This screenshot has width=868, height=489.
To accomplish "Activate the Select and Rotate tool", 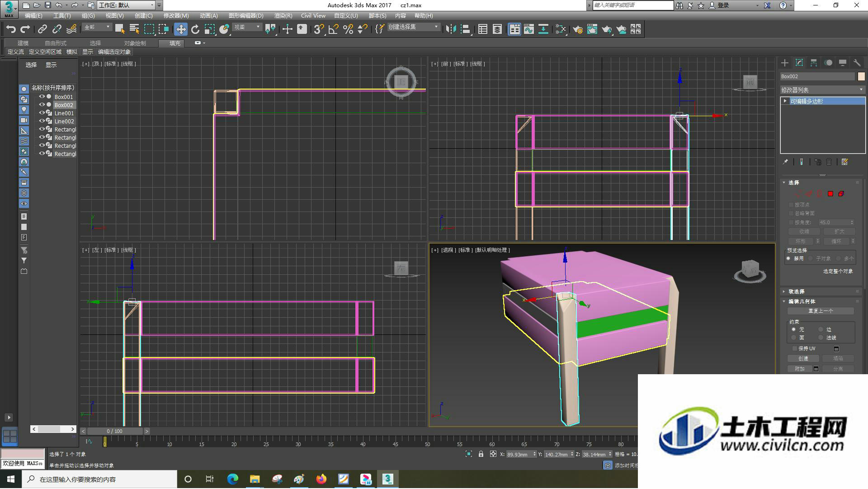I will point(195,29).
